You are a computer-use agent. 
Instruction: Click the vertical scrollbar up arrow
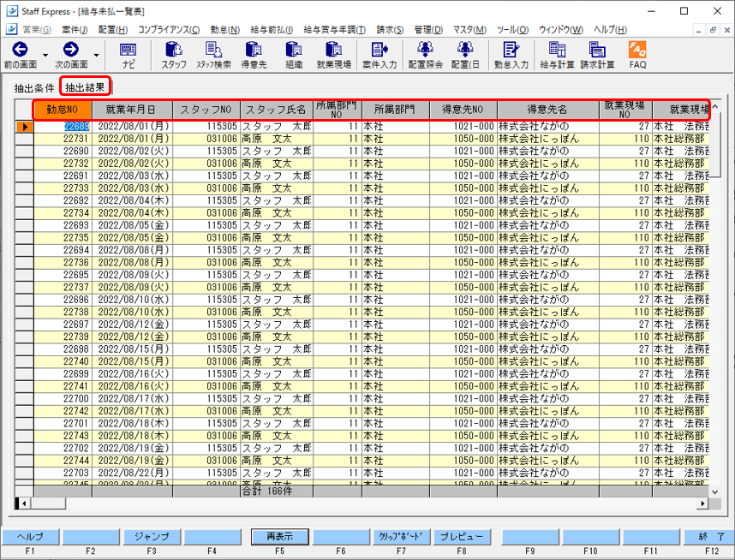point(714,107)
